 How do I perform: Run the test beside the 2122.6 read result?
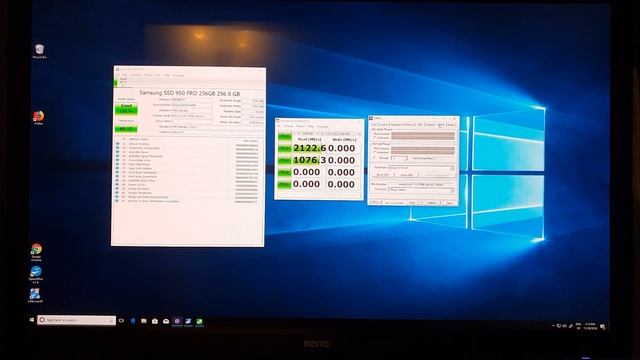pyautogui.click(x=284, y=148)
